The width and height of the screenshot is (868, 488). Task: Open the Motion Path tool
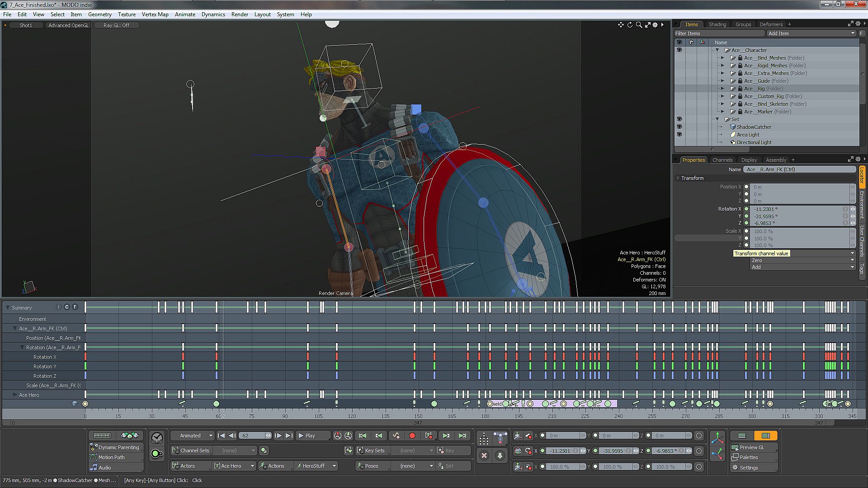(x=111, y=457)
